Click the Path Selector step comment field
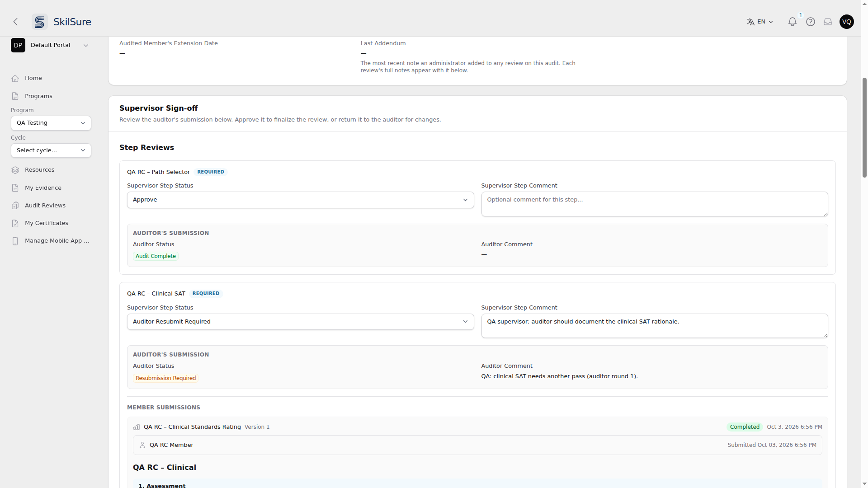The width and height of the screenshot is (868, 488). 654,204
